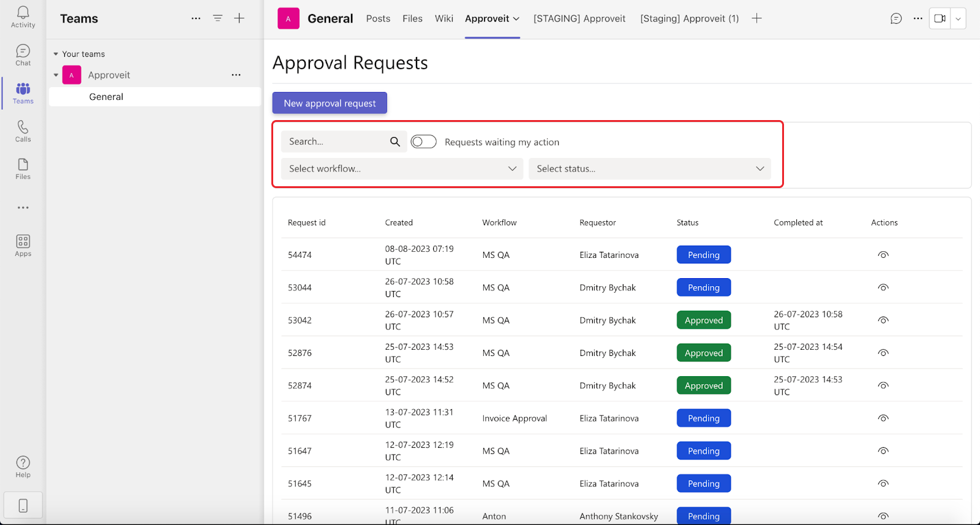Click the Invoice Approval workflow cell
The width and height of the screenshot is (980, 525).
tap(514, 418)
